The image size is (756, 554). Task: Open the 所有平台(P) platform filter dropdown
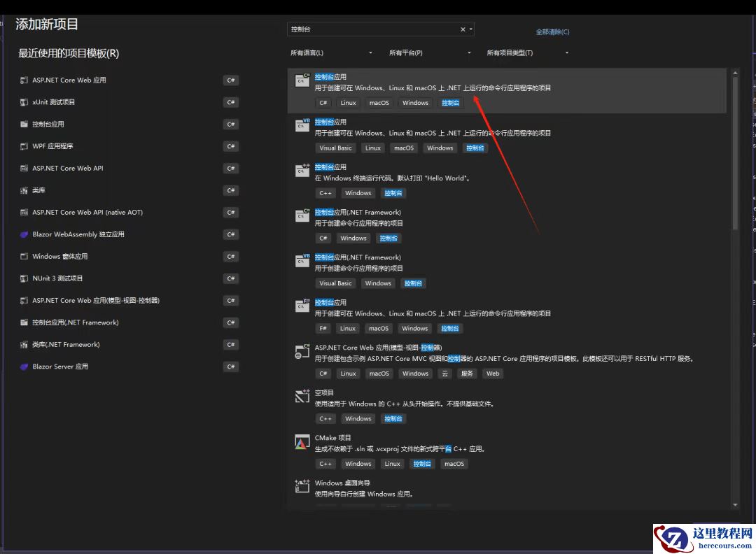click(430, 53)
